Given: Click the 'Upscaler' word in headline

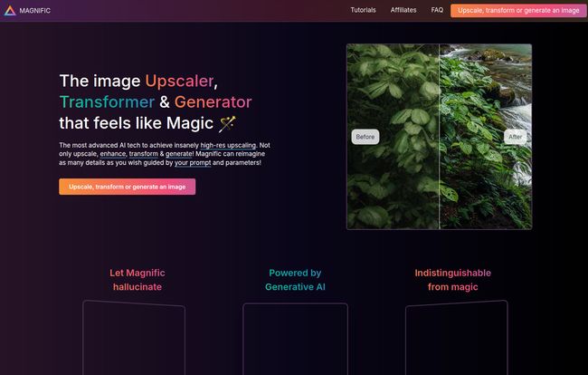Looking at the screenshot, I should [179, 82].
